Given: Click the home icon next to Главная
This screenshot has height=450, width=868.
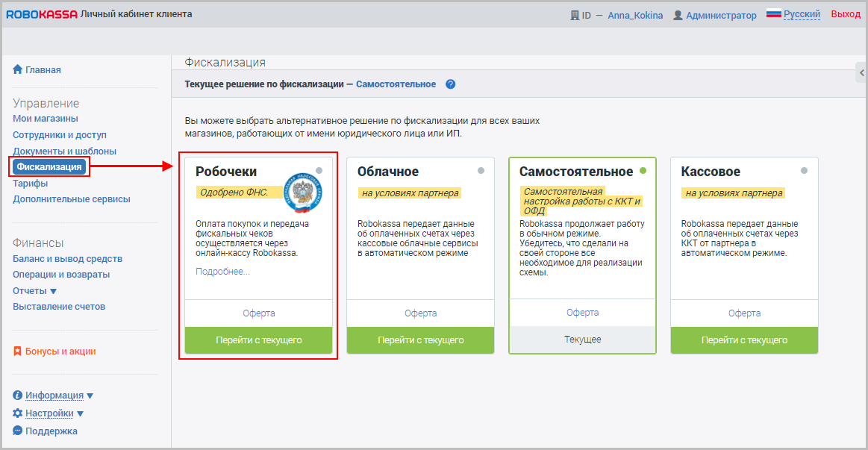Looking at the screenshot, I should 18,69.
